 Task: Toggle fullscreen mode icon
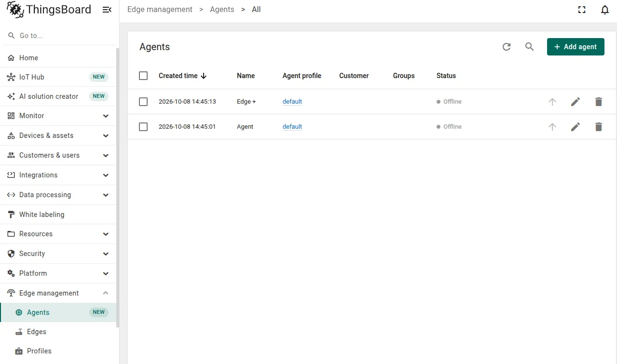pyautogui.click(x=582, y=10)
